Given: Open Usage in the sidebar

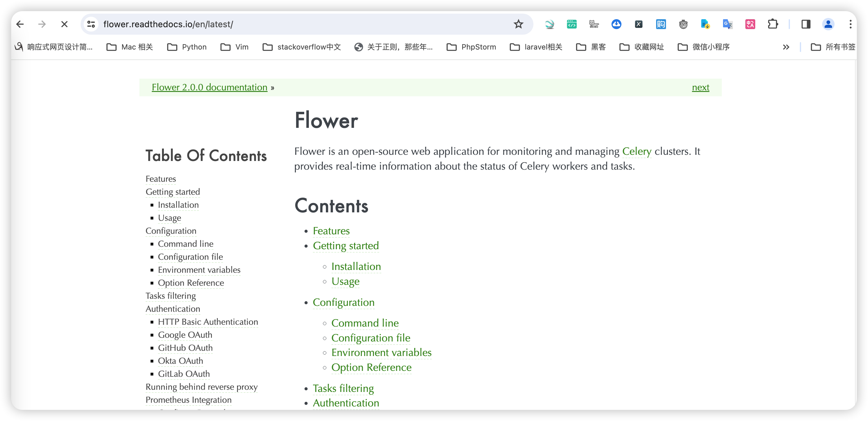Looking at the screenshot, I should tap(169, 218).
